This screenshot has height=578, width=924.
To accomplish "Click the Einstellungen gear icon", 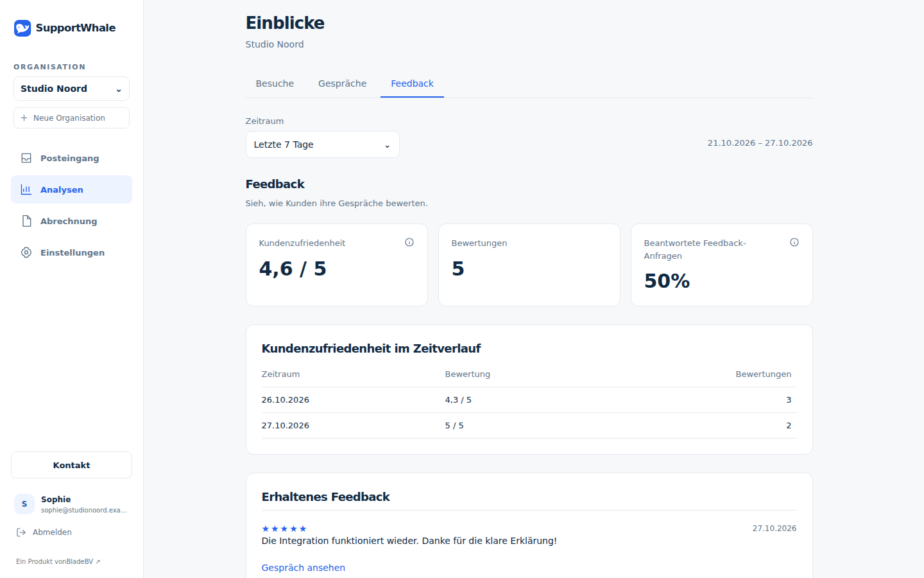I will click(x=26, y=252).
